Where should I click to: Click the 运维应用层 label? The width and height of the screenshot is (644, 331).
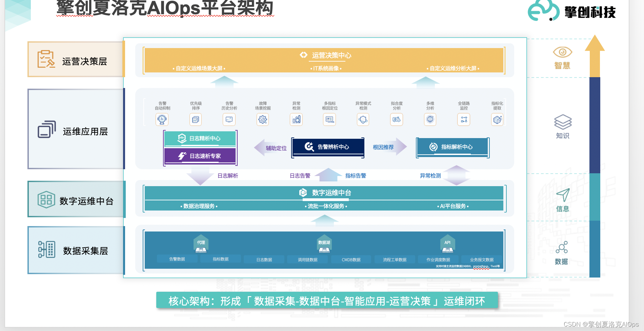(x=85, y=131)
